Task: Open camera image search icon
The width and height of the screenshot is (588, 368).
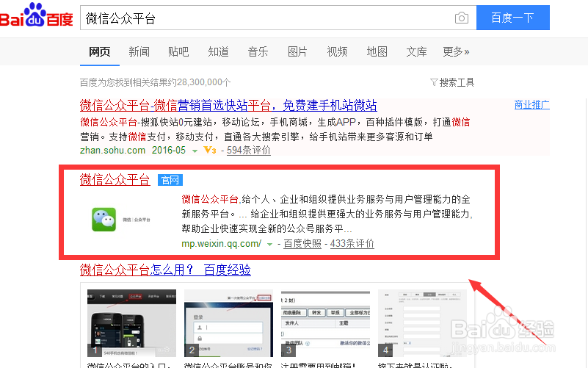Action: tap(461, 18)
